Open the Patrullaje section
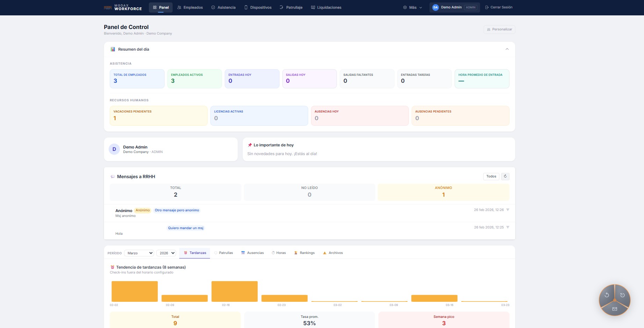644x328 pixels. (x=281, y=7)
